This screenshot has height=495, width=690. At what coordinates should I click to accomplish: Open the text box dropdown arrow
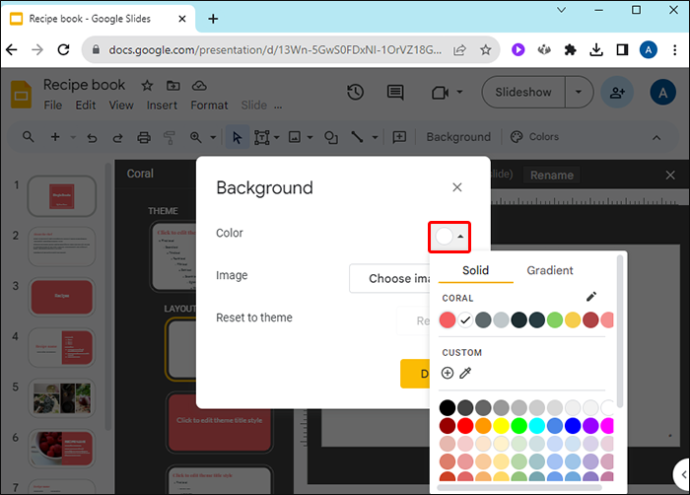click(x=276, y=137)
